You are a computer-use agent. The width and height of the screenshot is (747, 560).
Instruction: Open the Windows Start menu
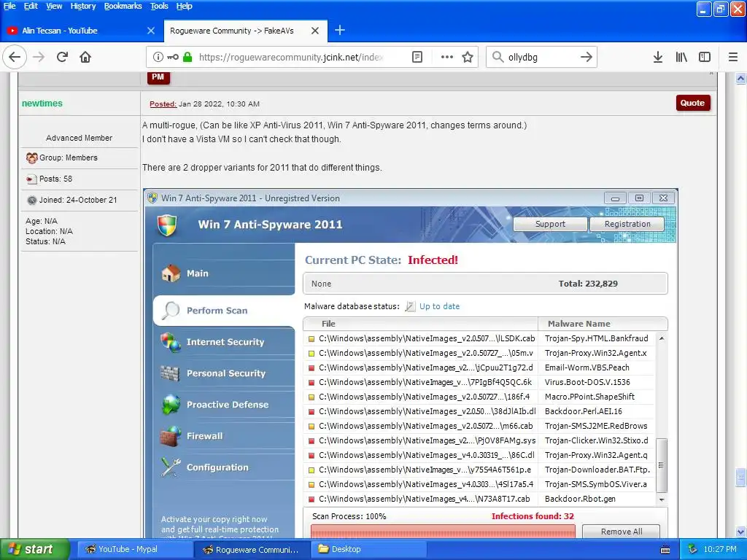pyautogui.click(x=34, y=549)
